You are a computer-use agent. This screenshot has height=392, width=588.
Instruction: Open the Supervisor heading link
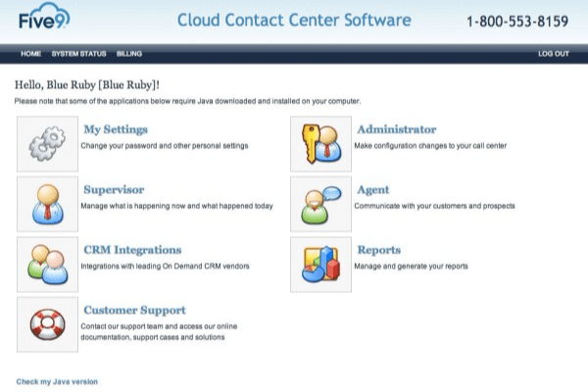click(x=114, y=189)
